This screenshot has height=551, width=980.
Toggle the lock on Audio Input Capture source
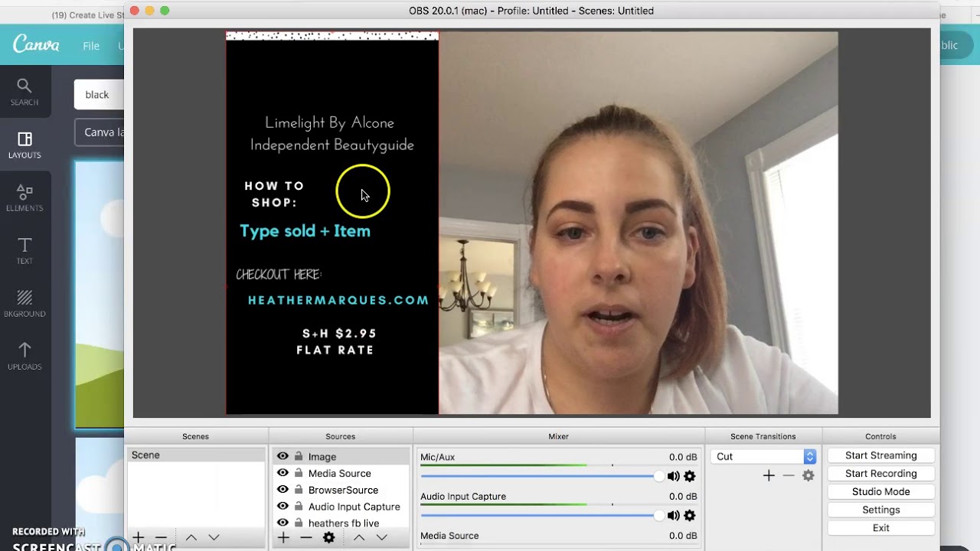[299, 507]
